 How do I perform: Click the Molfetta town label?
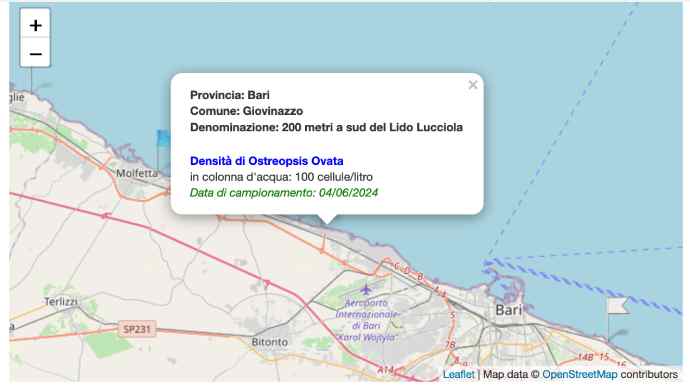[137, 173]
